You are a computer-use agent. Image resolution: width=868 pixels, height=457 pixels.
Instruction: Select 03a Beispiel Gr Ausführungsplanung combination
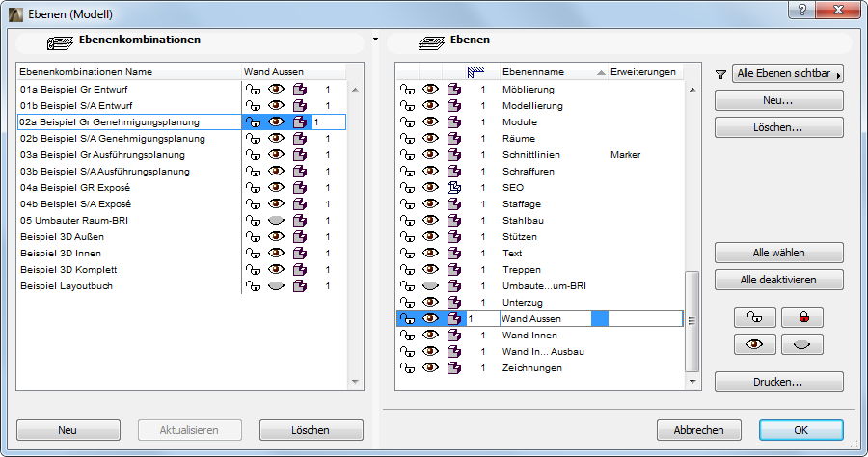[103, 155]
